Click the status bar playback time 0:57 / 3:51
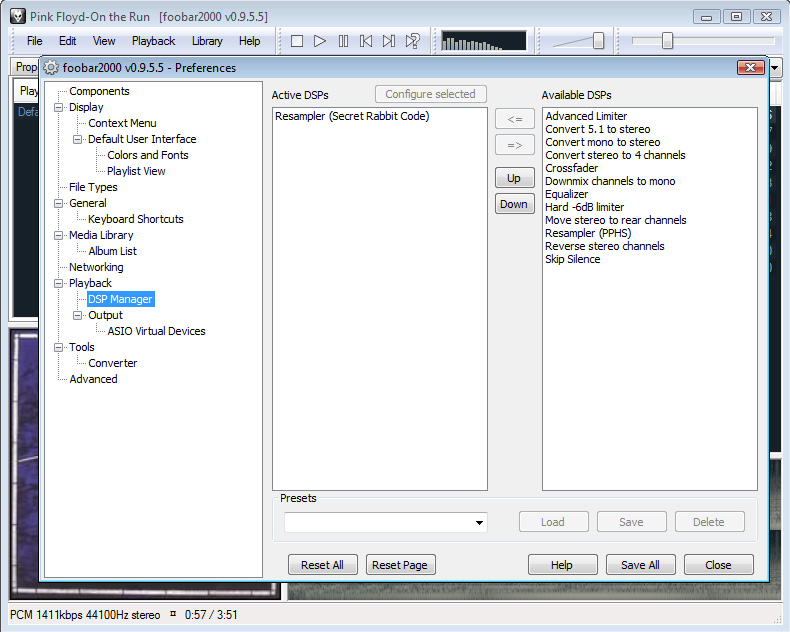Viewport: 790px width, 632px height. point(211,615)
